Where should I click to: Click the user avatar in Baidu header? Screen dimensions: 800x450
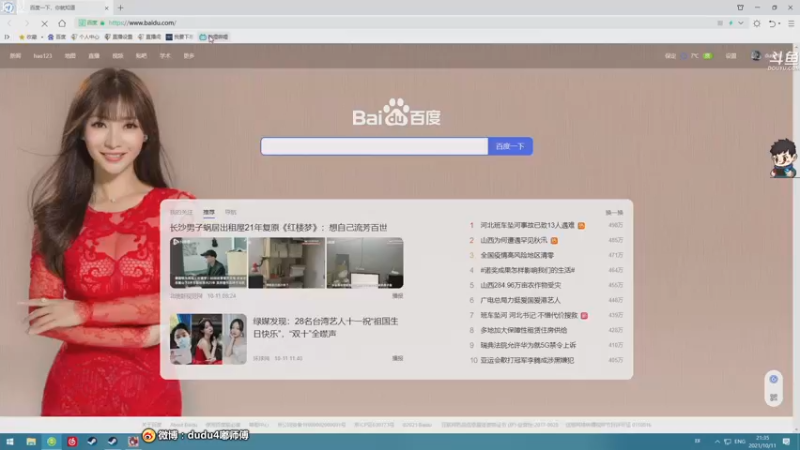[x=756, y=56]
